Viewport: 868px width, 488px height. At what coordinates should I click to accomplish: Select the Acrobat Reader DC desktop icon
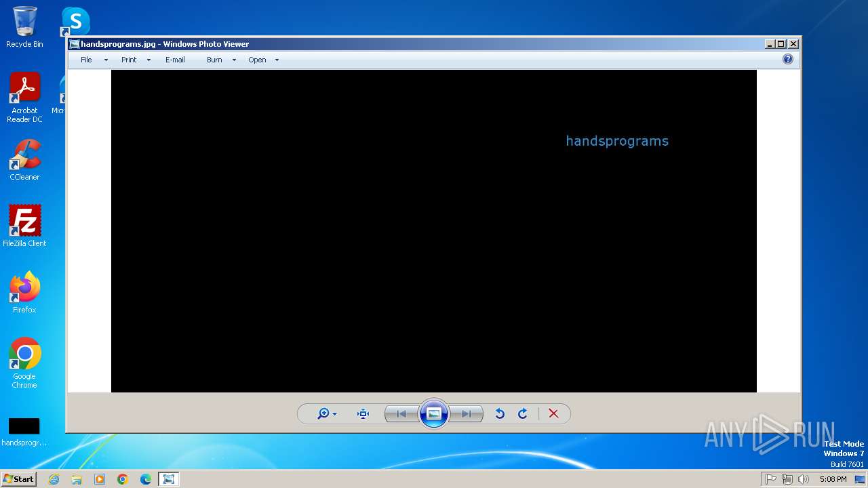click(x=24, y=98)
